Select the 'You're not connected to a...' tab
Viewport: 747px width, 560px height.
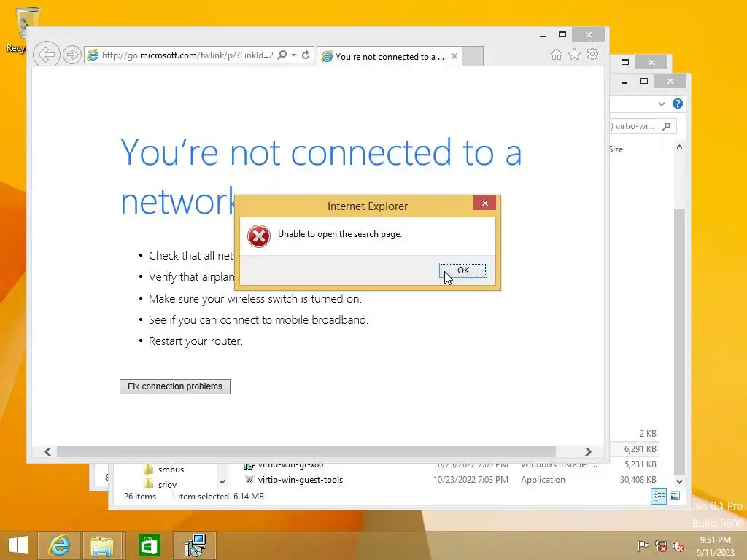(389, 56)
